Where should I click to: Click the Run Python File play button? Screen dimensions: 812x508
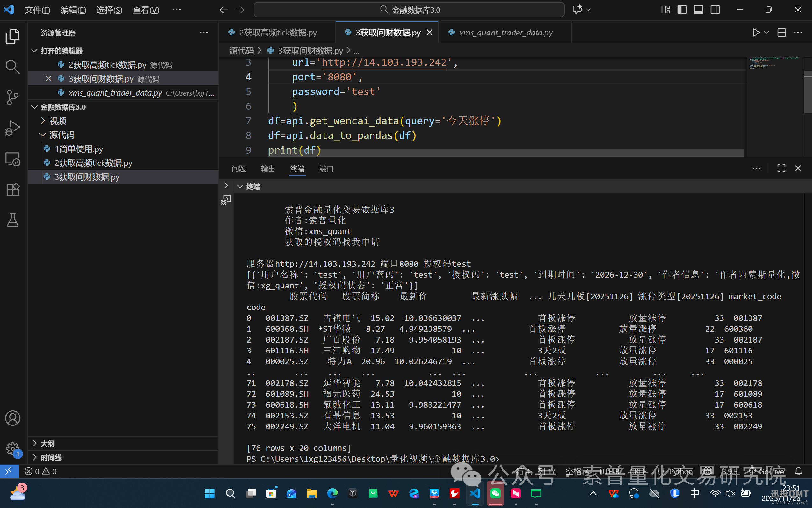tap(756, 33)
